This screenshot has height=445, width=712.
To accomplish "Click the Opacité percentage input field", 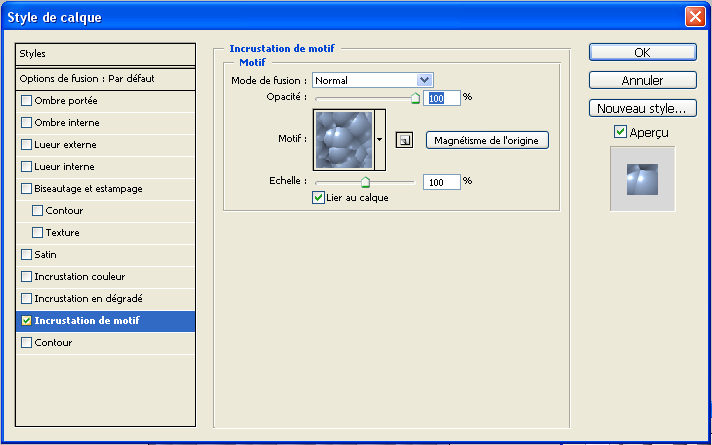I will [442, 98].
